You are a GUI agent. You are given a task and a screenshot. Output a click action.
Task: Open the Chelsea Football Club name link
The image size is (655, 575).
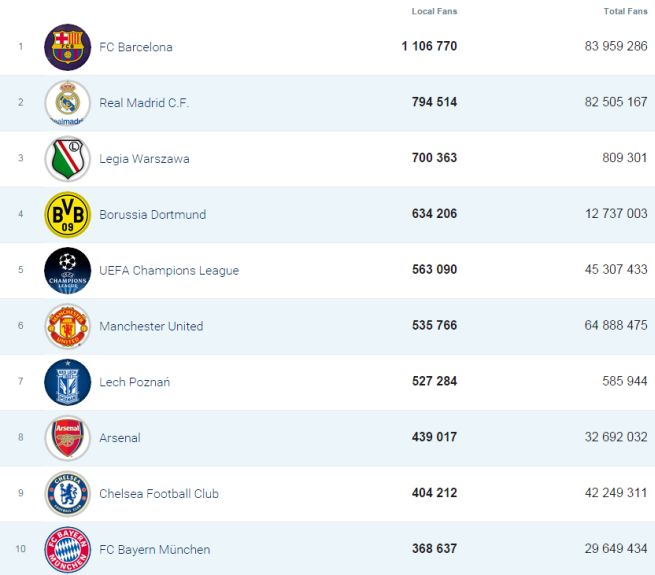point(159,494)
